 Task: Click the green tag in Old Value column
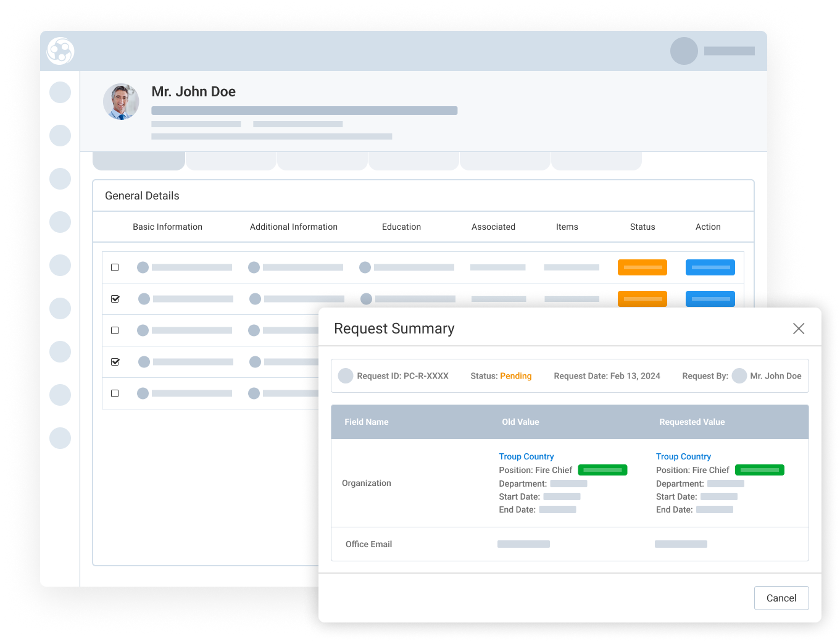coord(602,470)
